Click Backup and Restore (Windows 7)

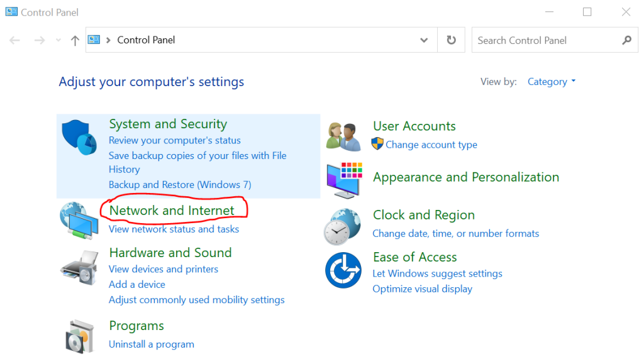coord(179,185)
